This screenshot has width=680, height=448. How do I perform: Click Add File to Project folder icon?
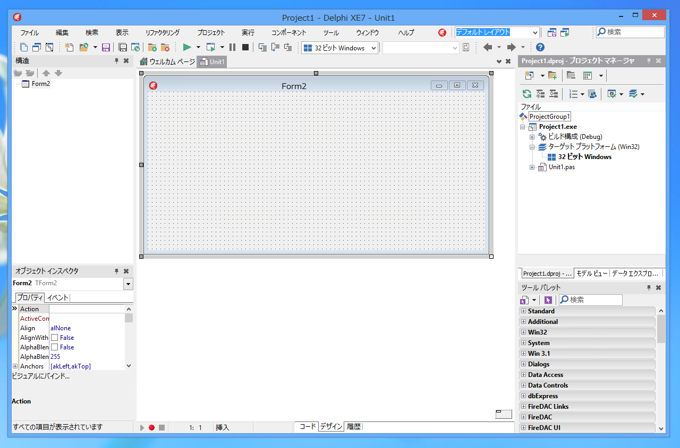[x=152, y=47]
